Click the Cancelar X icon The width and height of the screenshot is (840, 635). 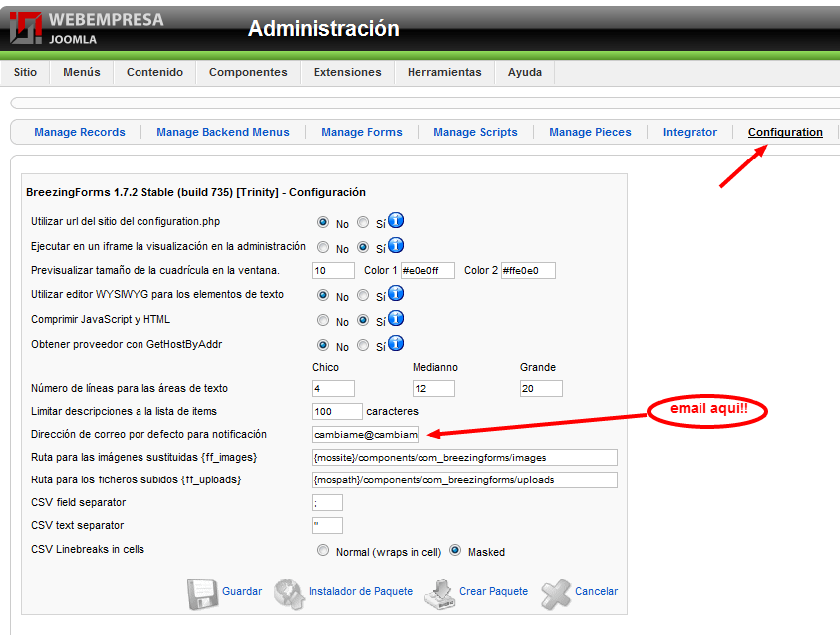(x=556, y=594)
